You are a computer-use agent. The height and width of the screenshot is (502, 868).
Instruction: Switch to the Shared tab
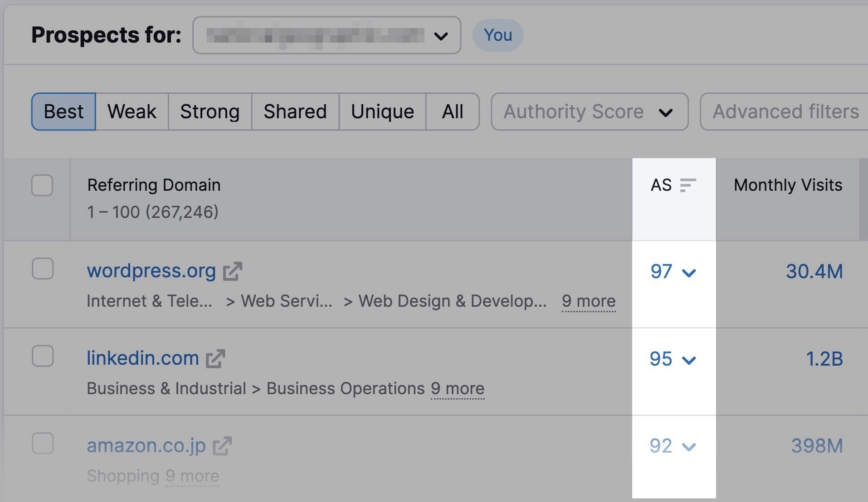(x=295, y=111)
